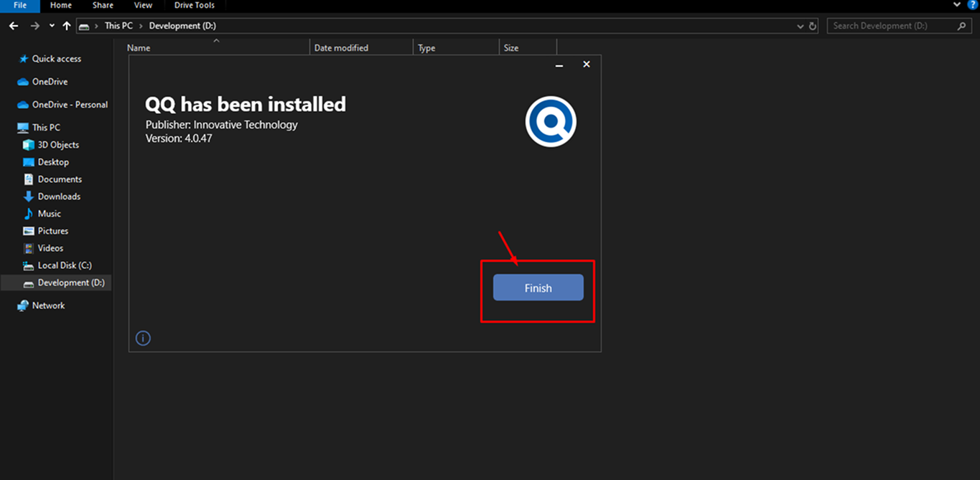Click the Documents file icon

29,179
